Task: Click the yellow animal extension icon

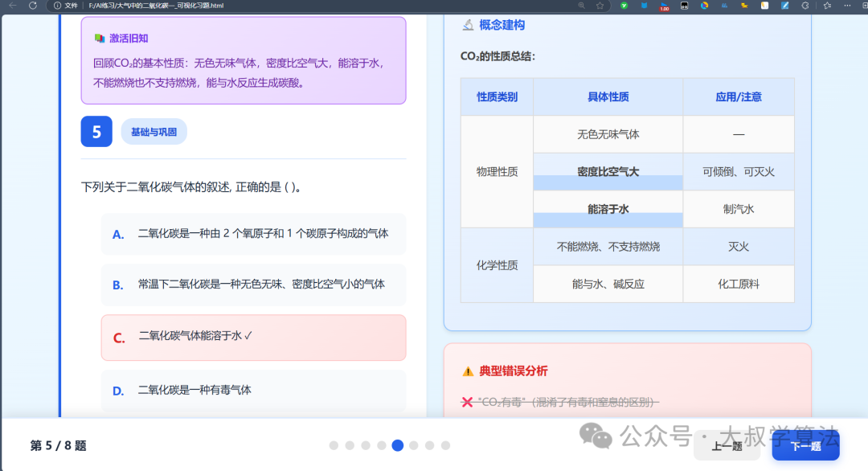Action: (x=744, y=6)
